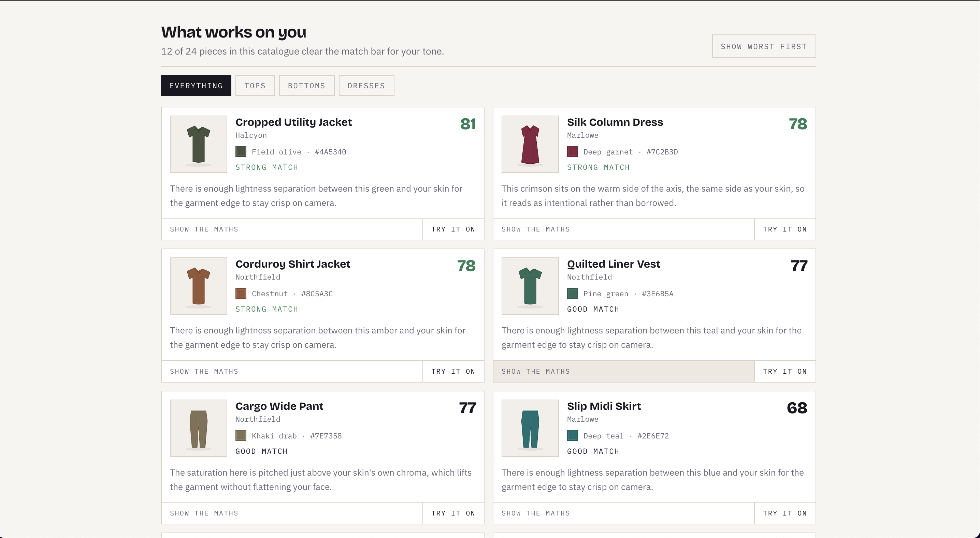980x538 pixels.
Task: Click Good Match label on Quilted Liner Vest
Action: (593, 309)
